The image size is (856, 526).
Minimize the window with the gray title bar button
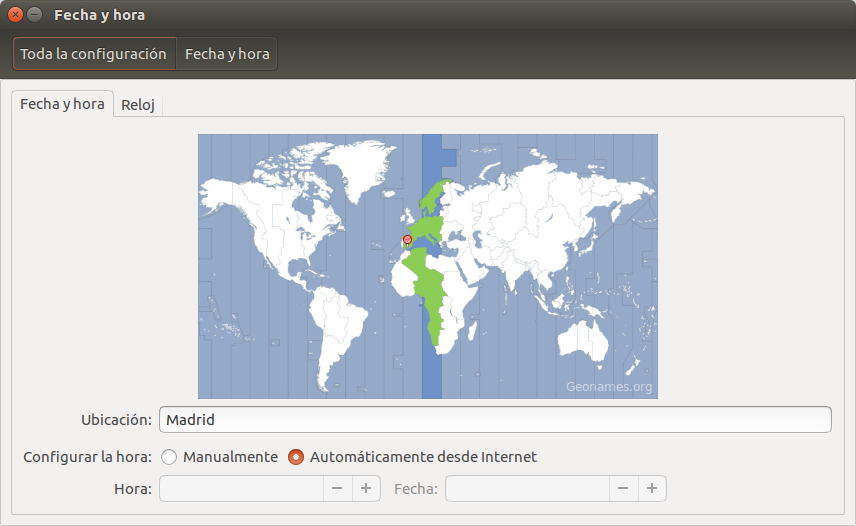pyautogui.click(x=35, y=15)
